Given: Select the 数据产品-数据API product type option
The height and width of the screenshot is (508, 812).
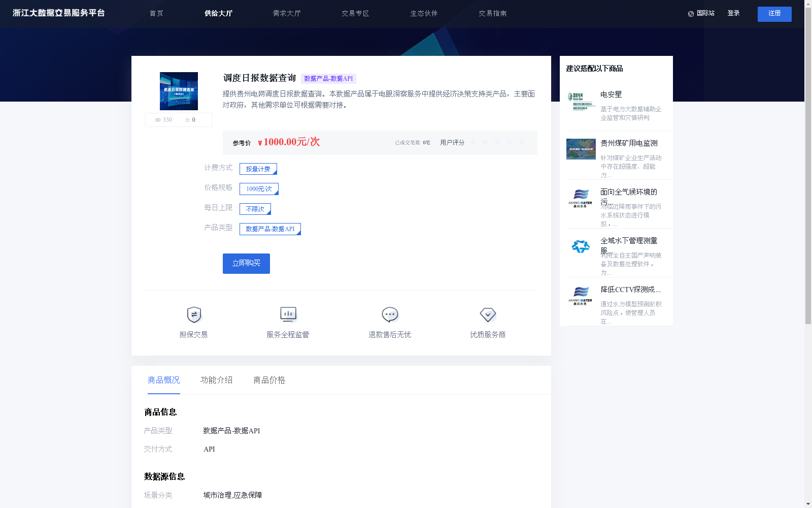Looking at the screenshot, I should pyautogui.click(x=270, y=229).
